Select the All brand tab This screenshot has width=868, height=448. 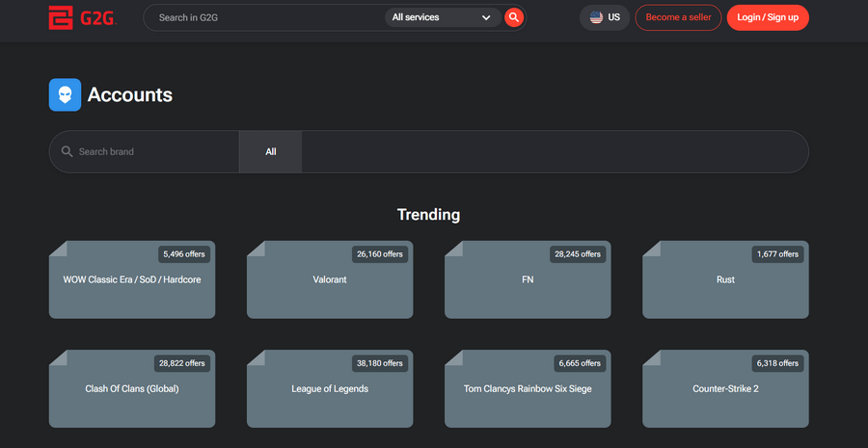tap(271, 151)
